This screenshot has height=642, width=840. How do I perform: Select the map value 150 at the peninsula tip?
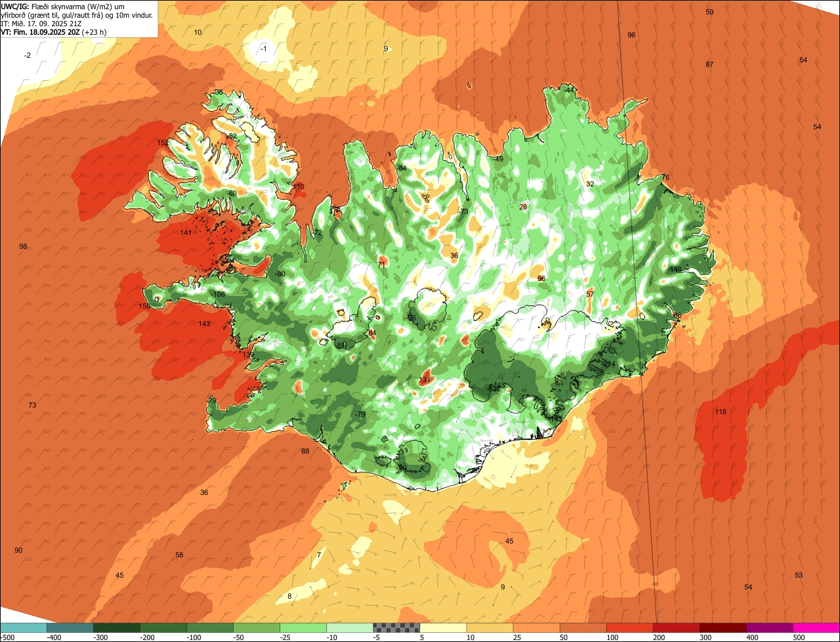tap(144, 306)
